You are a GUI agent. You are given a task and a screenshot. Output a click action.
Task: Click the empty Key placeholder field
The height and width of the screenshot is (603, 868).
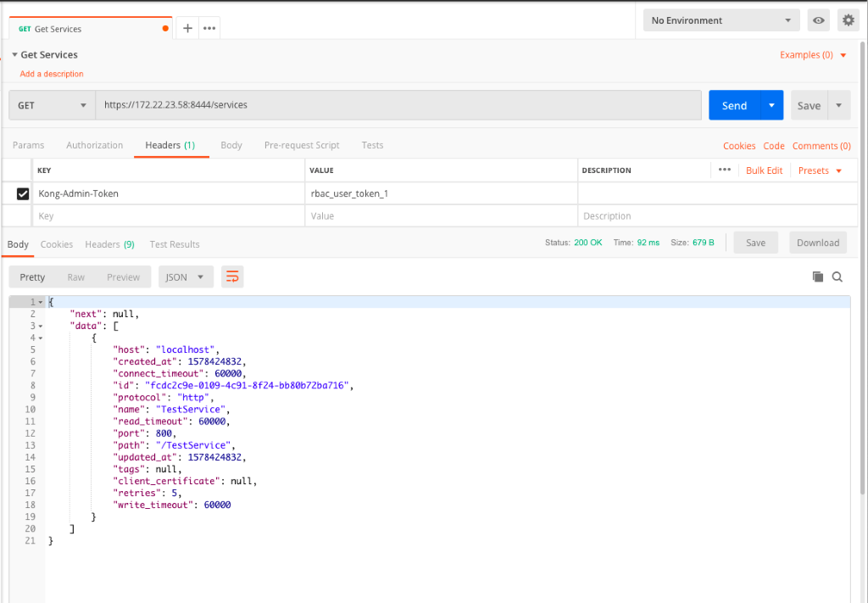170,216
